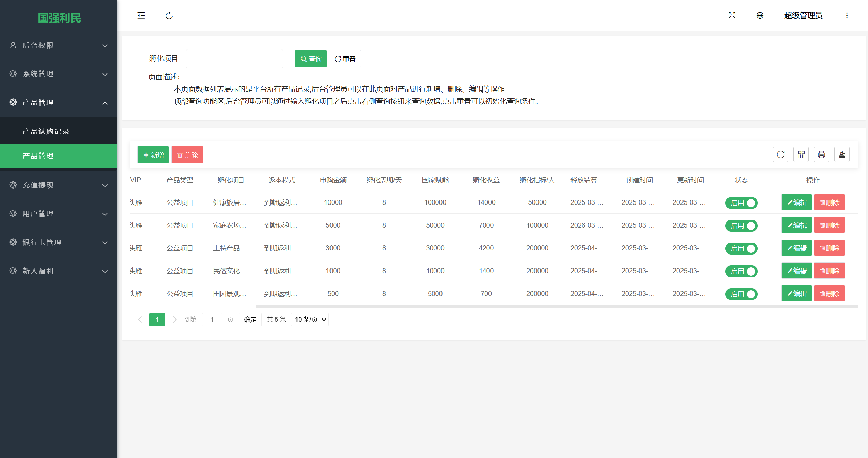Refresh the table with the toolbar reload icon
This screenshot has height=458, width=868.
(781, 155)
